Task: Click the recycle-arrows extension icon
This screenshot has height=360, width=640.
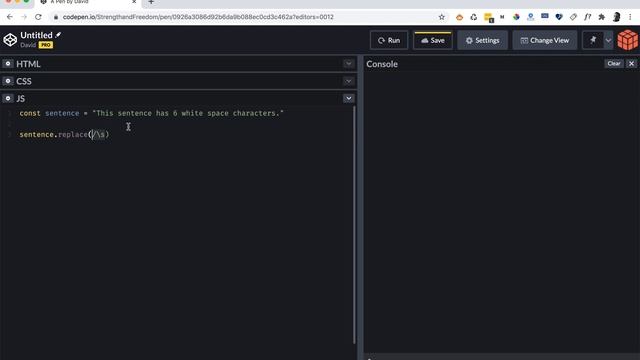Action: tap(473, 17)
